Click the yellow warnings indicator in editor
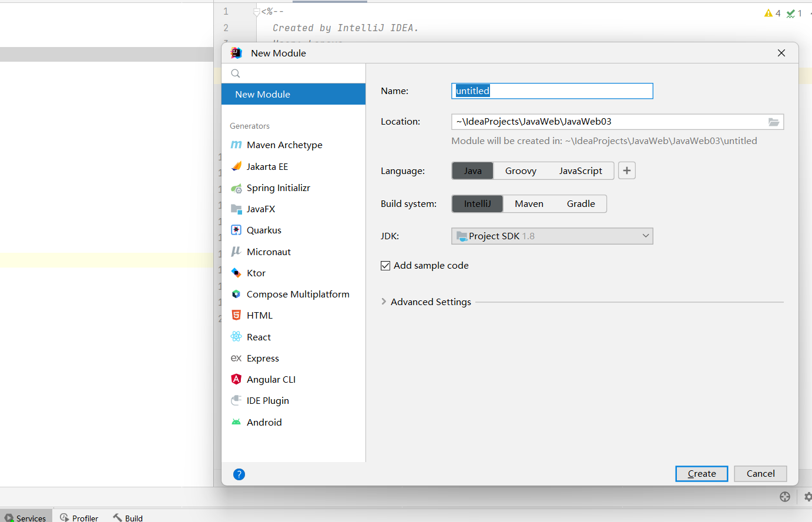Image resolution: width=812 pixels, height=522 pixels. click(x=773, y=13)
